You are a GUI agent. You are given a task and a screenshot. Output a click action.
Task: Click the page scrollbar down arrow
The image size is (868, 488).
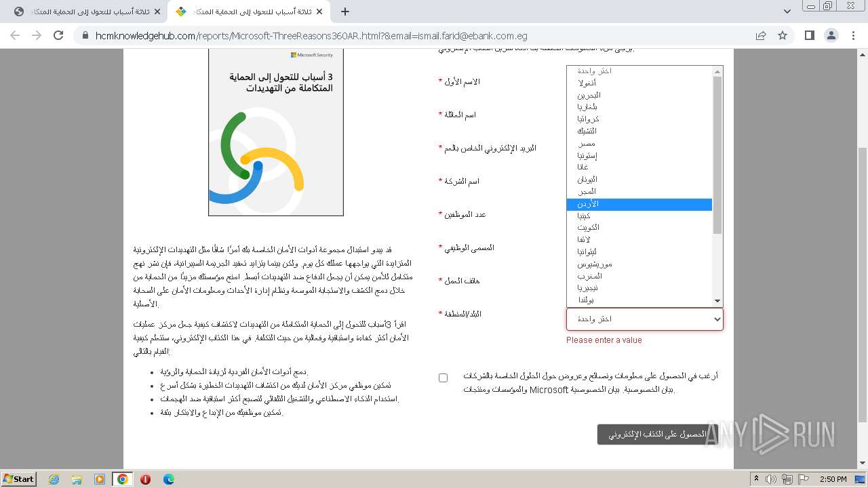point(862,463)
